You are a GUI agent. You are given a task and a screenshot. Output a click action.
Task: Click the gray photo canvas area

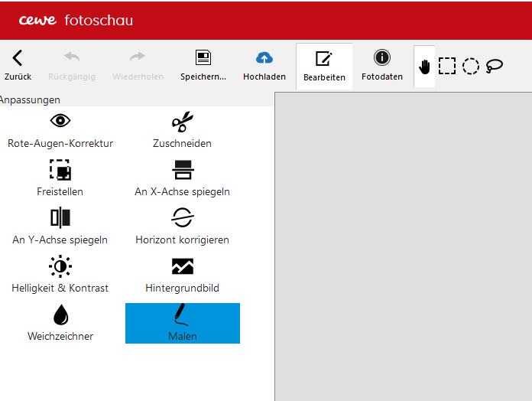coord(404,246)
